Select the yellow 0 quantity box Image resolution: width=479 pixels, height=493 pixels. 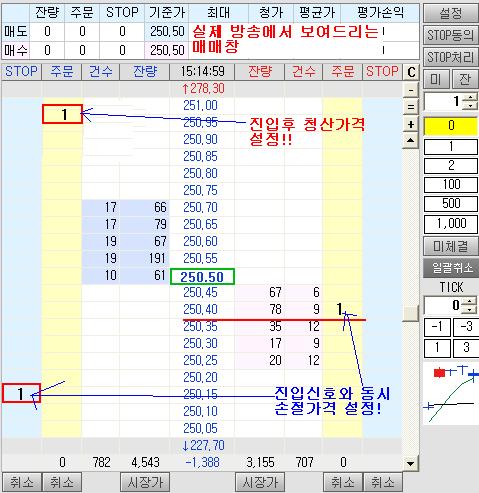[x=451, y=126]
